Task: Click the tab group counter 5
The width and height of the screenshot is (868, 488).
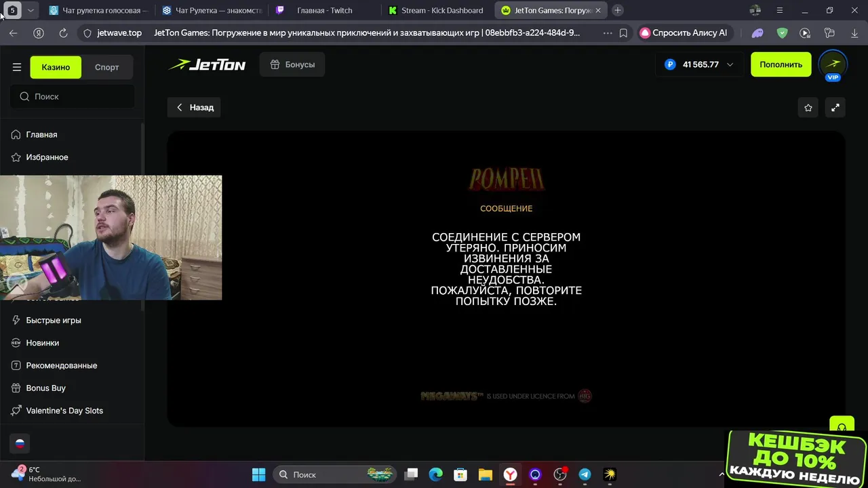Action: [12, 10]
